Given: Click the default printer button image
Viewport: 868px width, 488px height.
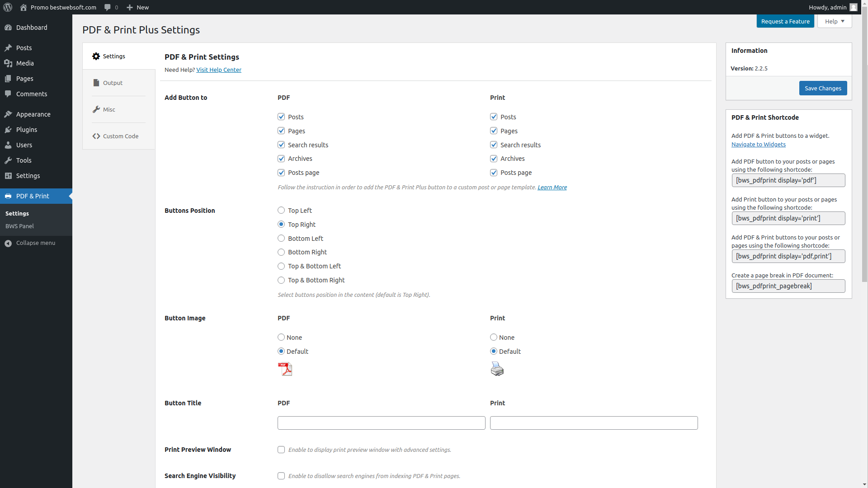Looking at the screenshot, I should [497, 369].
